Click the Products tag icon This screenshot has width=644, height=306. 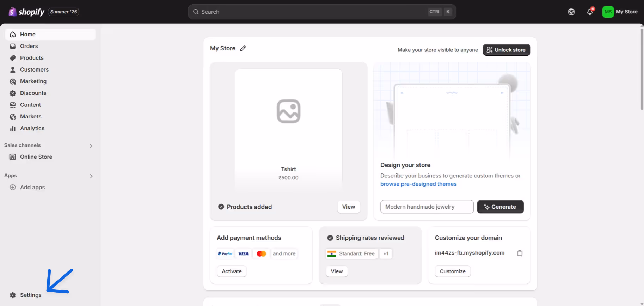(13, 58)
